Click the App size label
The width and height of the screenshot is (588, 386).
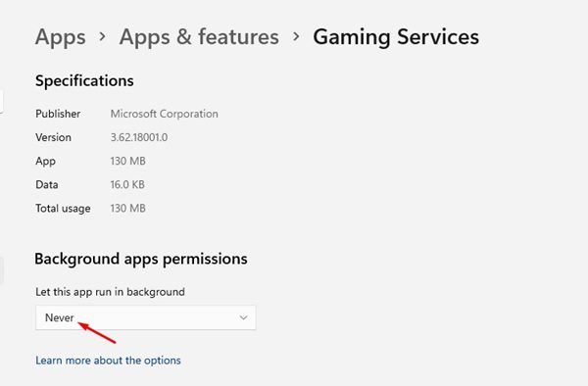[x=45, y=161]
